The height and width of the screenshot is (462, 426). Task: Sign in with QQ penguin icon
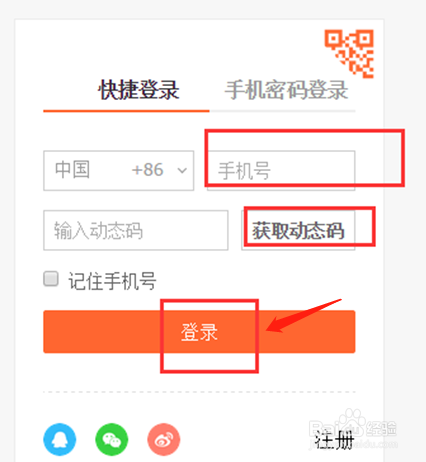point(60,439)
